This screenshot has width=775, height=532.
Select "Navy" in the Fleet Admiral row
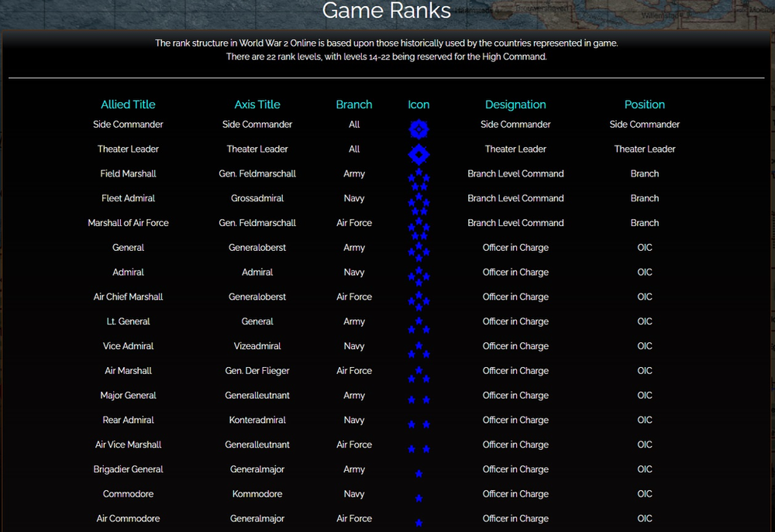click(x=354, y=198)
